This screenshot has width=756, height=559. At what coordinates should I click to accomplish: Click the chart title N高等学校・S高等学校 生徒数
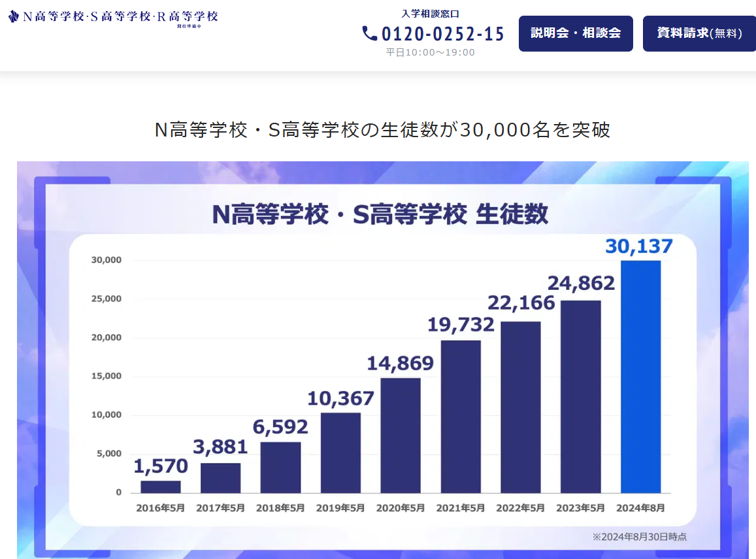[380, 214]
